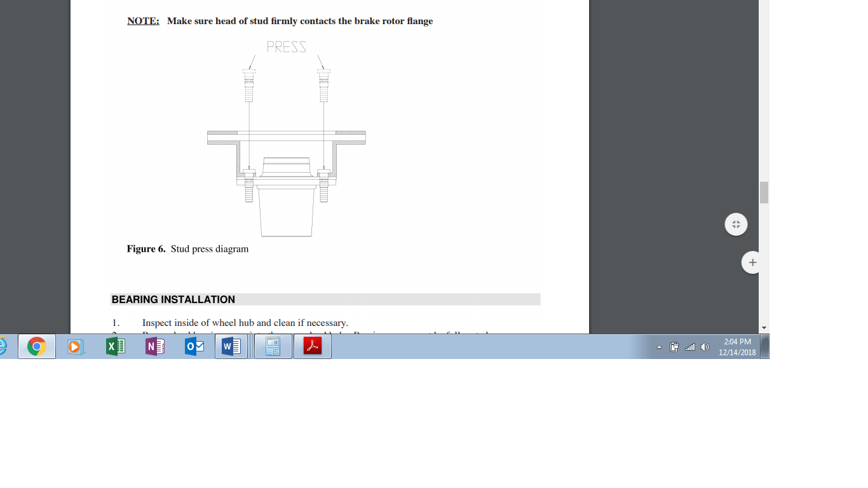Open Internet Explorer from the taskbar

[x=3, y=347]
